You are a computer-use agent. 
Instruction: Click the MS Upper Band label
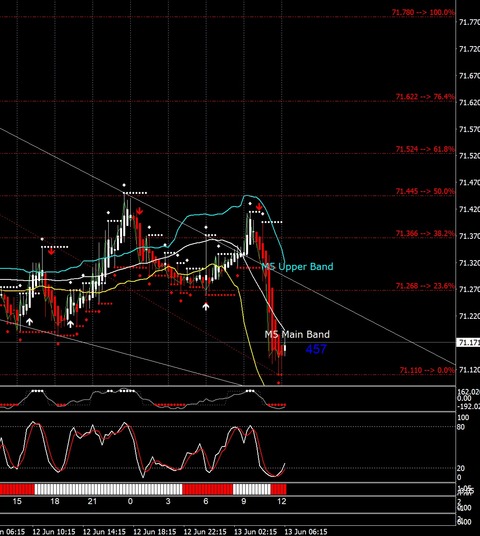[x=297, y=267]
